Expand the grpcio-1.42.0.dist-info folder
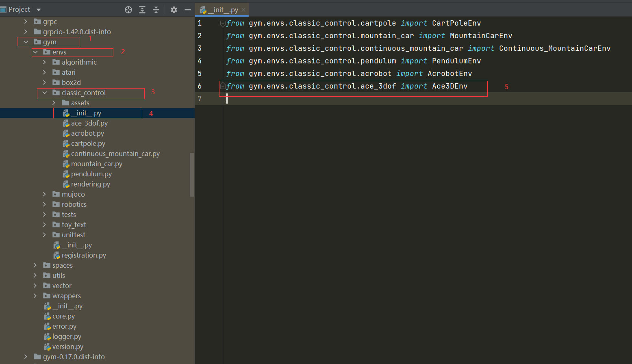 [x=26, y=32]
